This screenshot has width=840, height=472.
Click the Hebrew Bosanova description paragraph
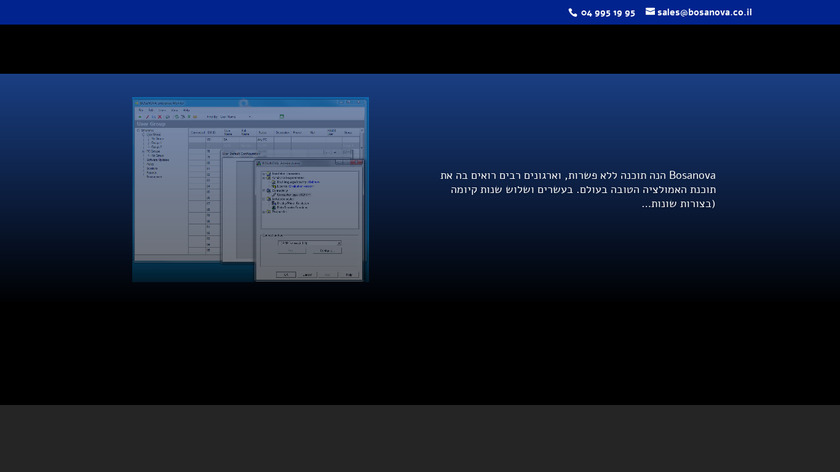click(578, 189)
